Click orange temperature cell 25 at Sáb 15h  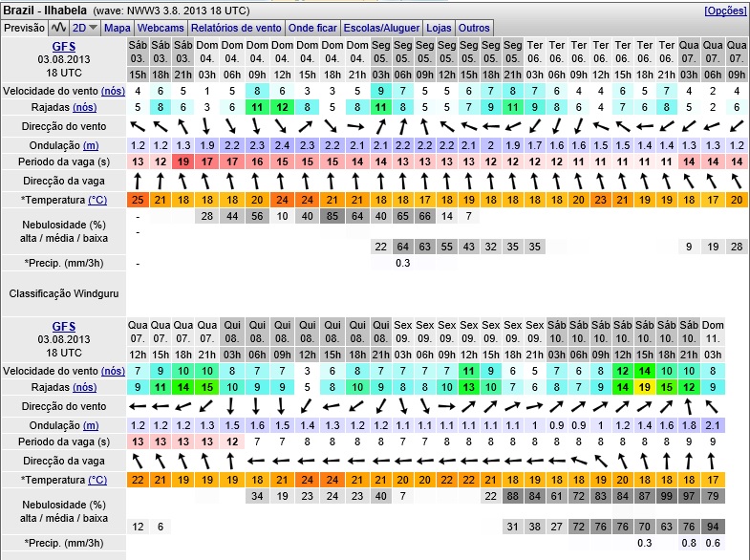click(x=138, y=200)
